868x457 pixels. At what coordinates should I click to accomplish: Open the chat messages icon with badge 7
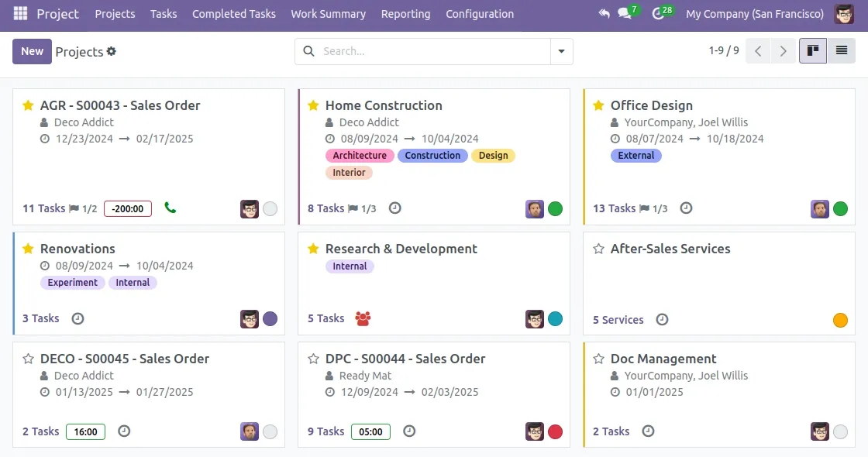(625, 13)
